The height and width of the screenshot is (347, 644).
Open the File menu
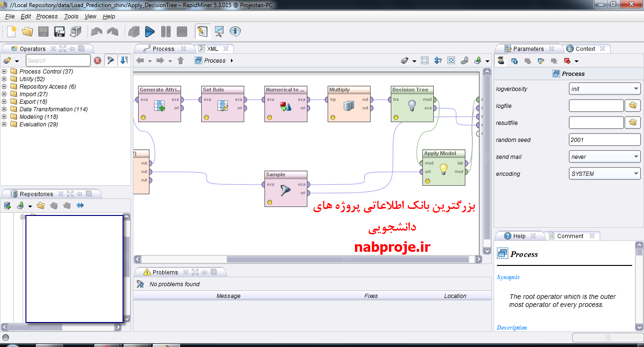point(10,17)
